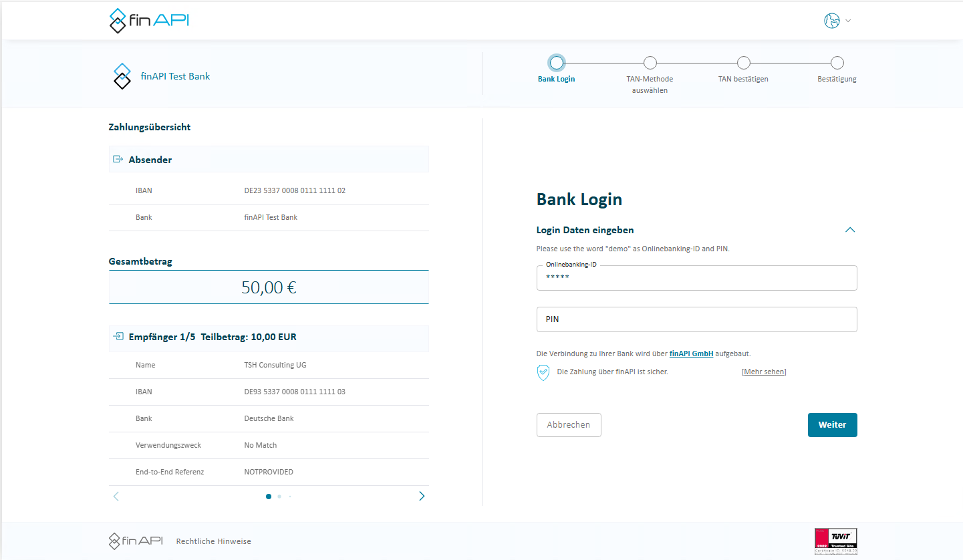Screen dimensions: 963x560
Task: Click the finAPI logo in the header
Action: [149, 21]
